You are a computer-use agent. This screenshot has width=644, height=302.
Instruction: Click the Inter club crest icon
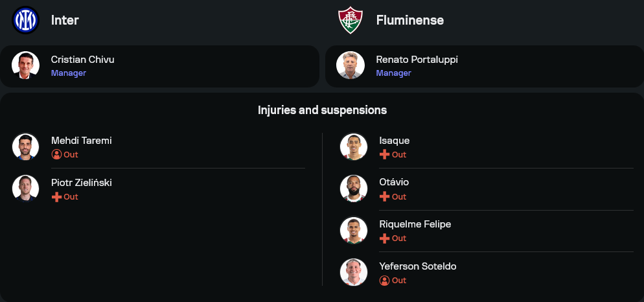(x=26, y=20)
